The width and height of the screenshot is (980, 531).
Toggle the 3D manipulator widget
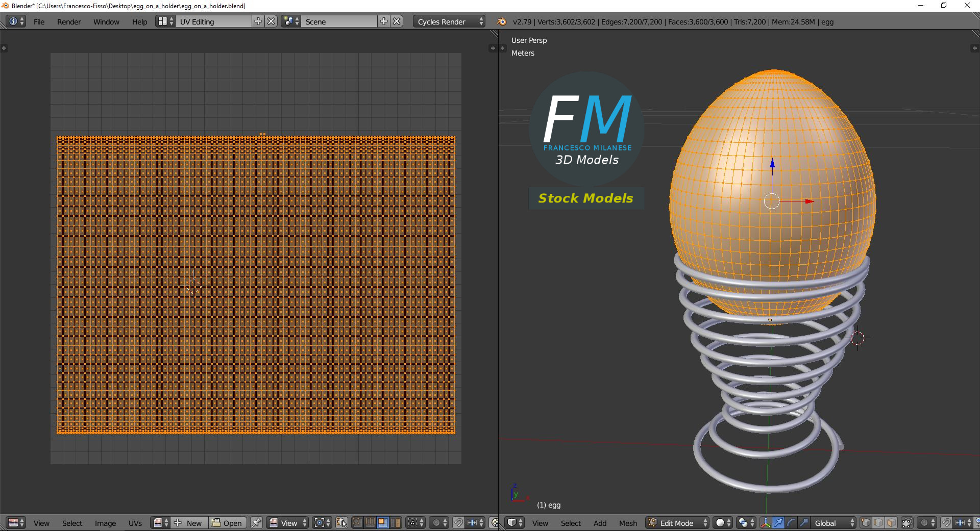tap(766, 523)
